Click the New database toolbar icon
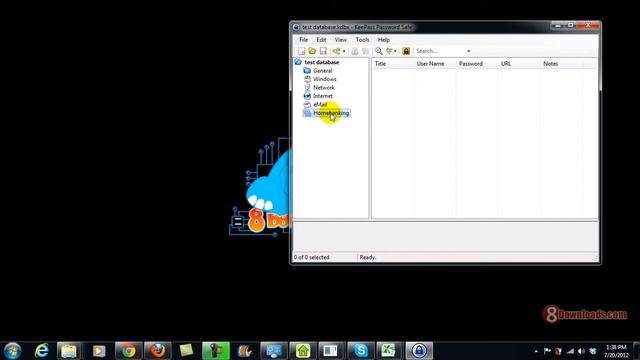 point(302,51)
